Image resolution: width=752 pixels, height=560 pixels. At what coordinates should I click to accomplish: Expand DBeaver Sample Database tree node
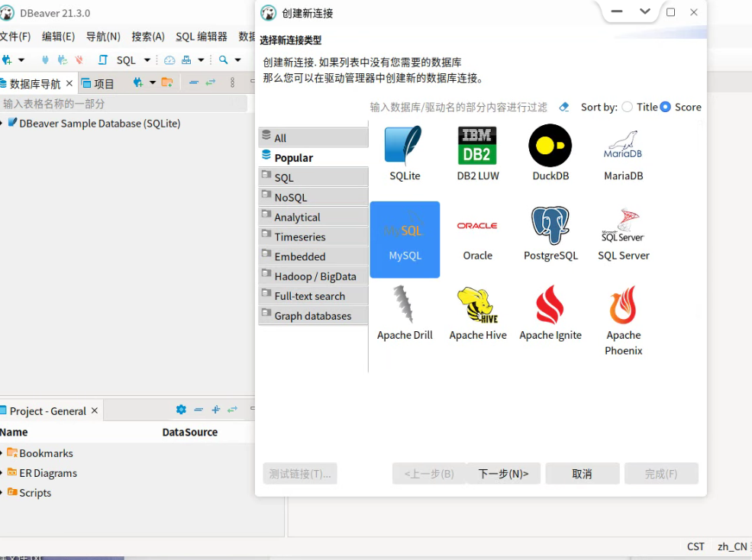2,124
